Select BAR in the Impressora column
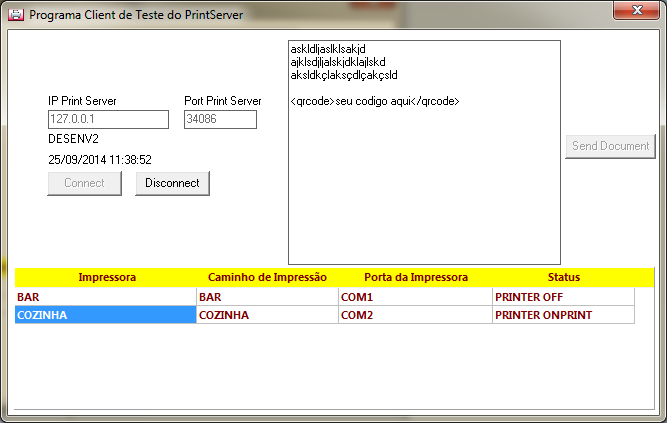 (105, 297)
